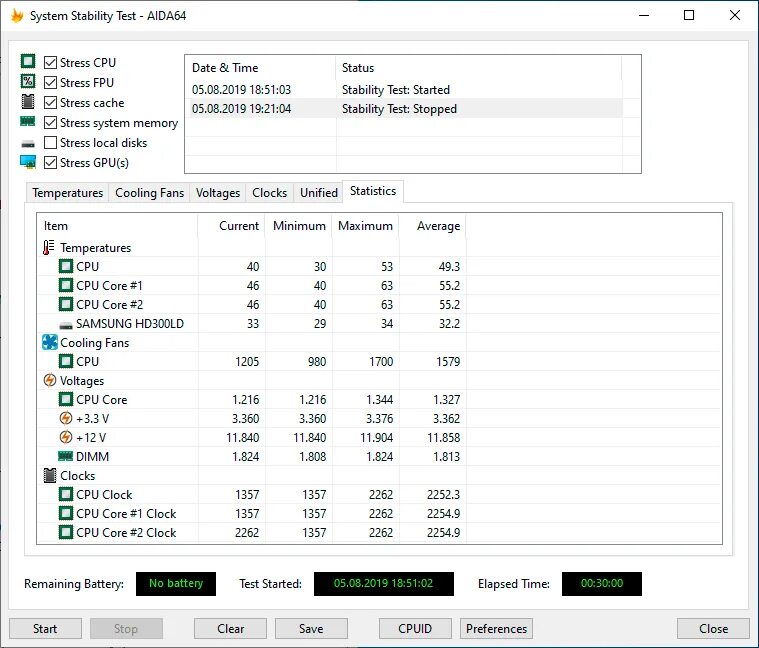Uncheck the Stress cache checkbox
The height and width of the screenshot is (648, 759).
[50, 103]
